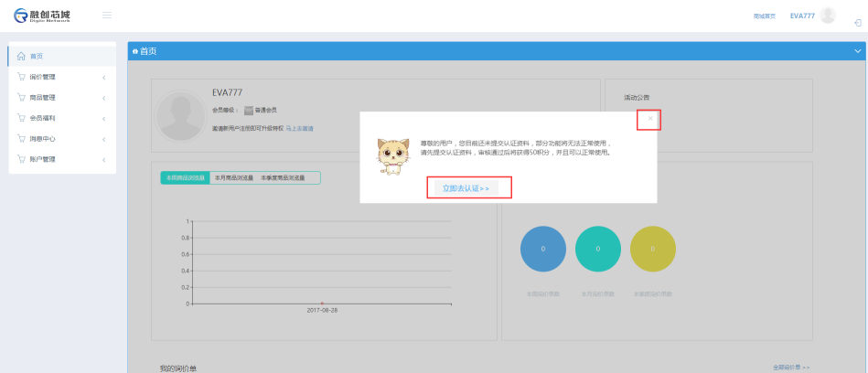Image resolution: width=868 pixels, height=373 pixels.
Task: Click the user avatar in the header
Action: pos(828,16)
